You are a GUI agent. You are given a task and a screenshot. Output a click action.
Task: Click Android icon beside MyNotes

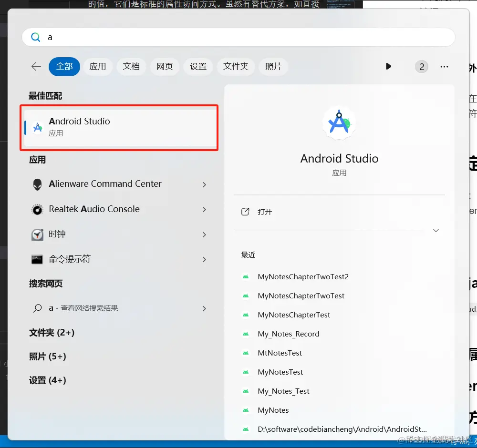(x=246, y=410)
